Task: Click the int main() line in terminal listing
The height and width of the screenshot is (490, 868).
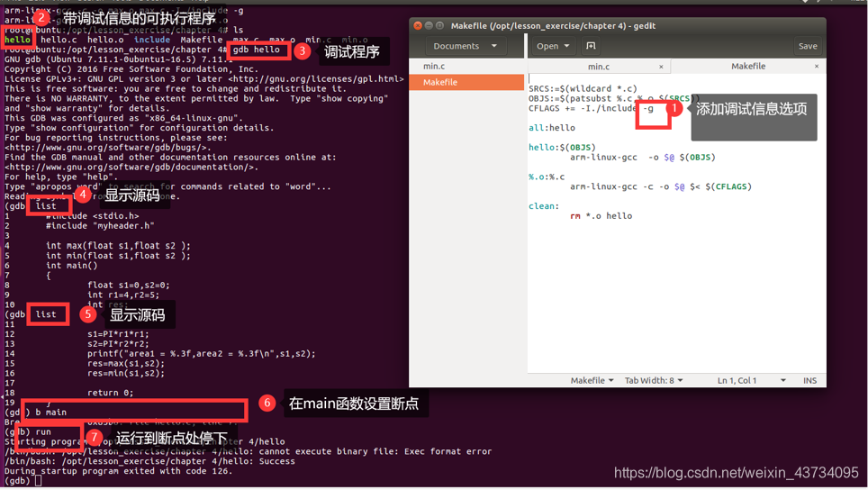Action: [x=71, y=266]
